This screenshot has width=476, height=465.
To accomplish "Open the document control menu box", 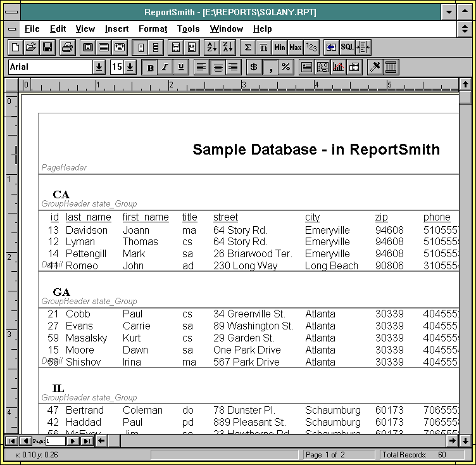I will [x=12, y=29].
